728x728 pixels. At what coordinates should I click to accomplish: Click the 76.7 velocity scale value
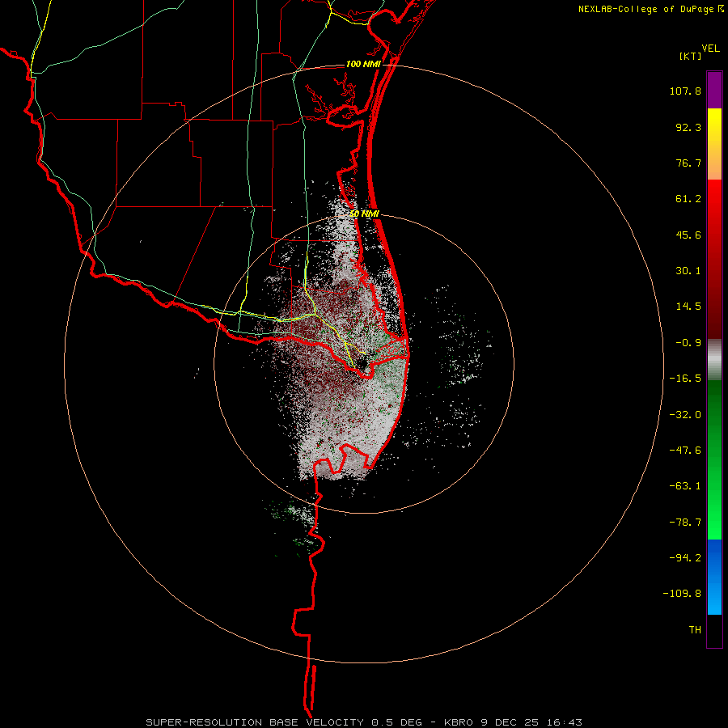click(x=688, y=163)
